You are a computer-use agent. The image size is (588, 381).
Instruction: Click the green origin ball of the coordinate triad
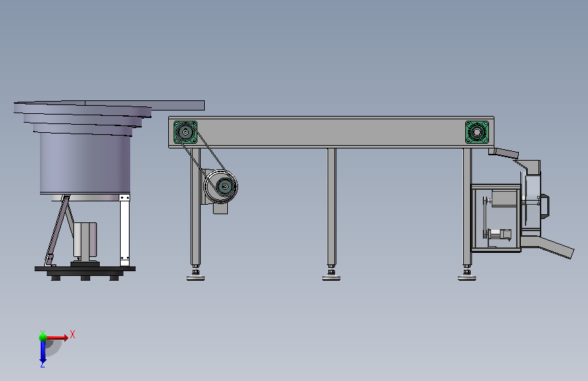pos(43,338)
